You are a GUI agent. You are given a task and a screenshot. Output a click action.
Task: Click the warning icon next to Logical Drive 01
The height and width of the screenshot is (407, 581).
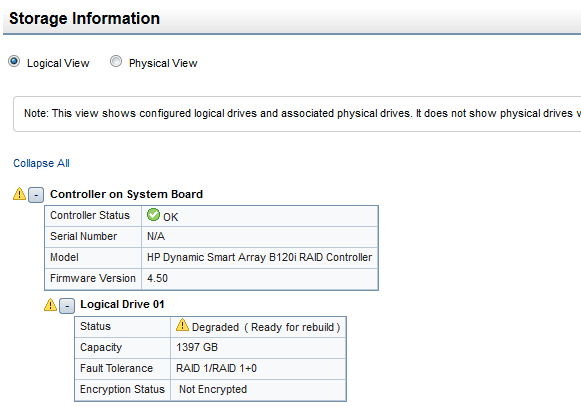[x=50, y=304]
